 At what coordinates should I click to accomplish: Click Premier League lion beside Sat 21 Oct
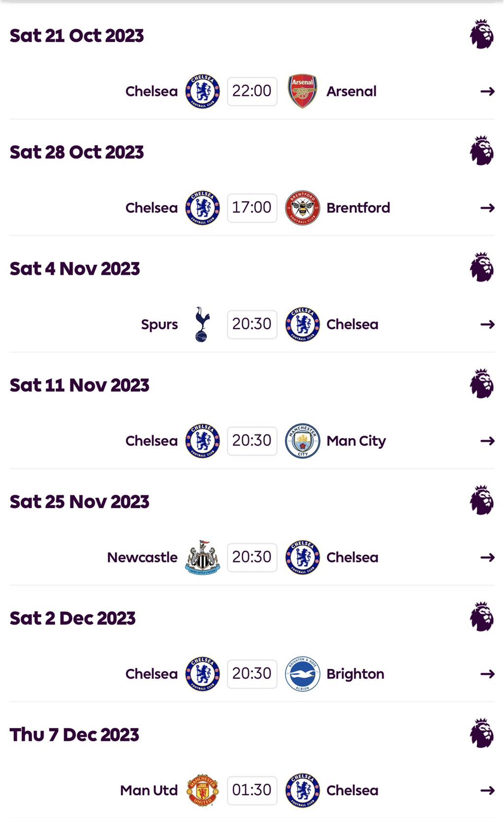click(x=481, y=34)
